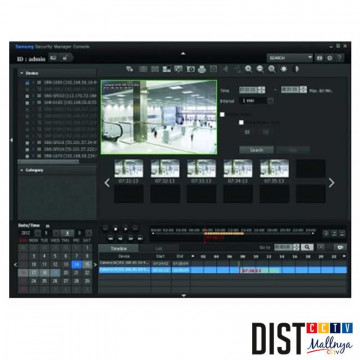Open thumbnail labeled 07:35:13
Image resolution: width=360 pixels, height=360 pixels.
(274, 168)
